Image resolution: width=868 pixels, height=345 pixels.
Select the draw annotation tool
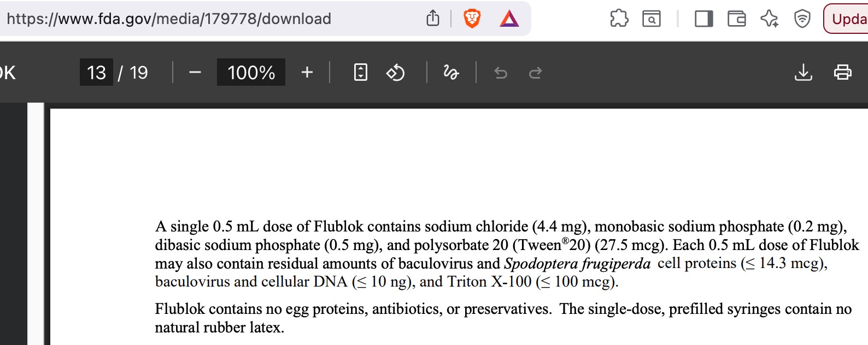pos(451,72)
